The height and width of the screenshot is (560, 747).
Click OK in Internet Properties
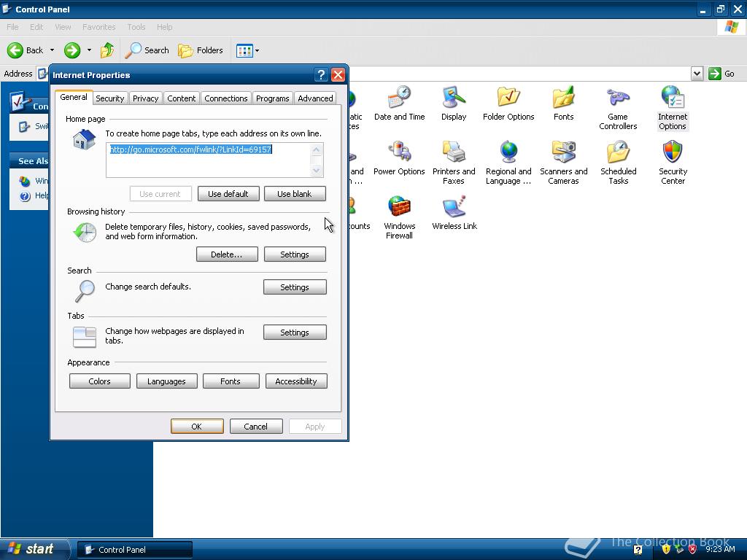pyautogui.click(x=197, y=426)
